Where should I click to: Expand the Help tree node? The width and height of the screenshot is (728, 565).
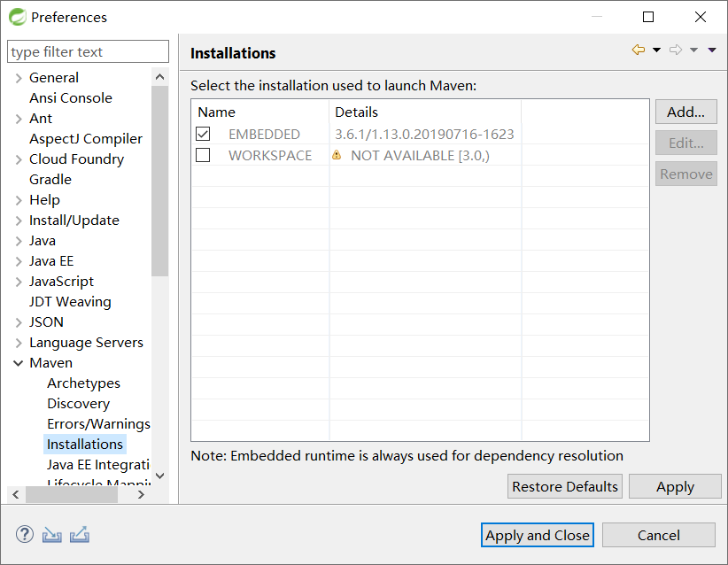click(x=19, y=200)
